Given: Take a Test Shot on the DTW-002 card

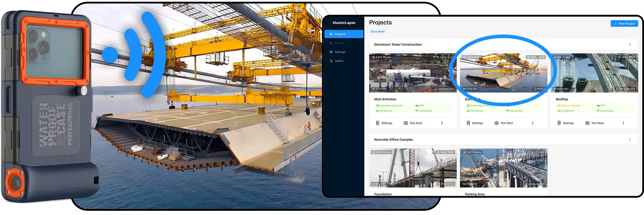Looking at the screenshot, I should pyautogui.click(x=503, y=123).
